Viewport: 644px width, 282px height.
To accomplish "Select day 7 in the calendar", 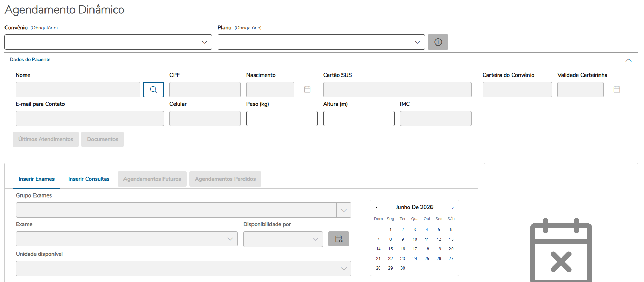I will click(x=378, y=239).
